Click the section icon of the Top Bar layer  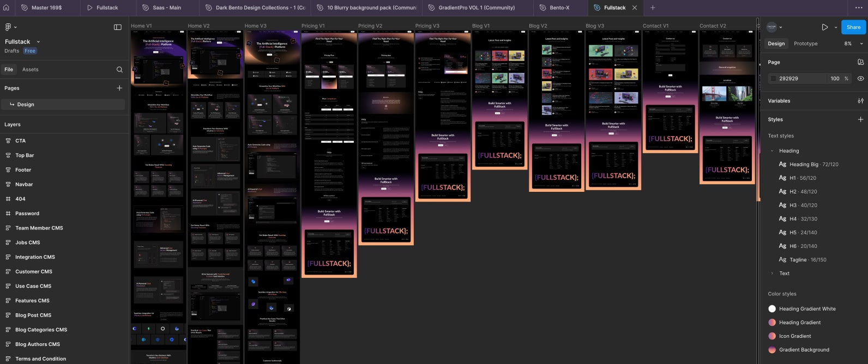(x=8, y=155)
